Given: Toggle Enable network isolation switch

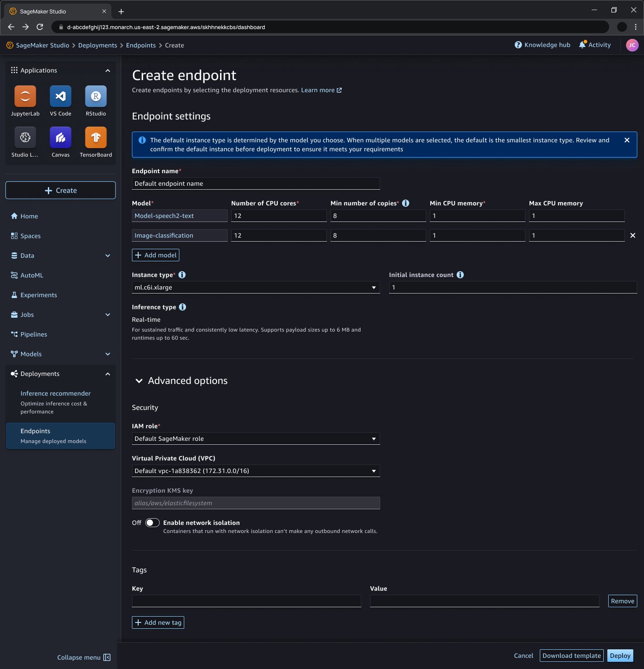Looking at the screenshot, I should tap(153, 523).
